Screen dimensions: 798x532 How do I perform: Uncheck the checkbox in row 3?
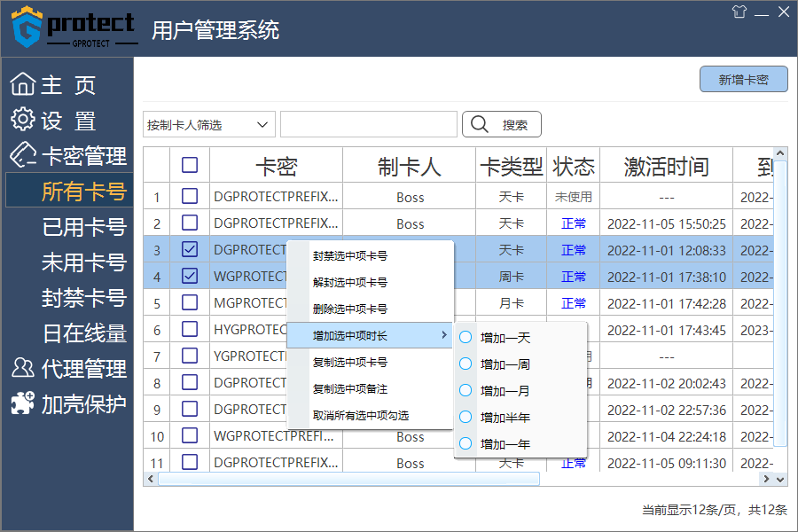tap(190, 249)
